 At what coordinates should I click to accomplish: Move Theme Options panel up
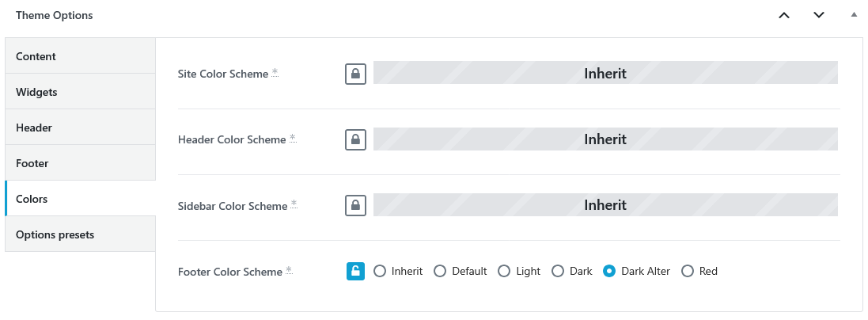coord(784,15)
